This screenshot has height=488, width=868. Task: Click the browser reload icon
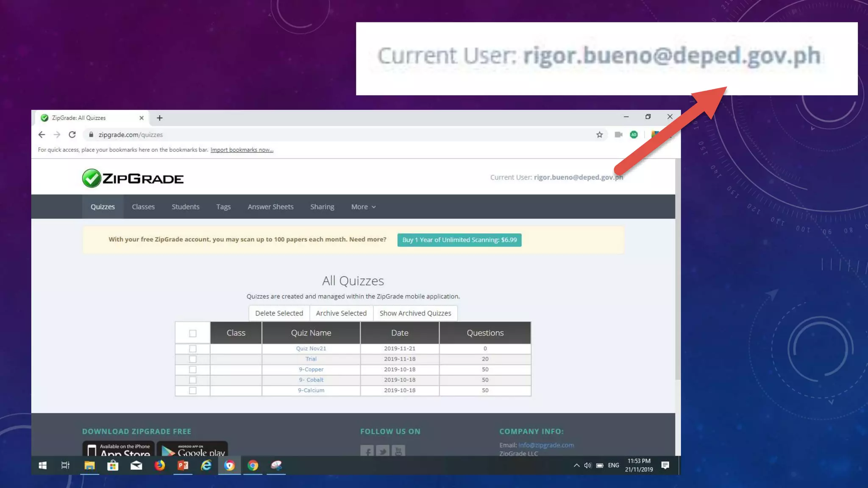point(72,135)
